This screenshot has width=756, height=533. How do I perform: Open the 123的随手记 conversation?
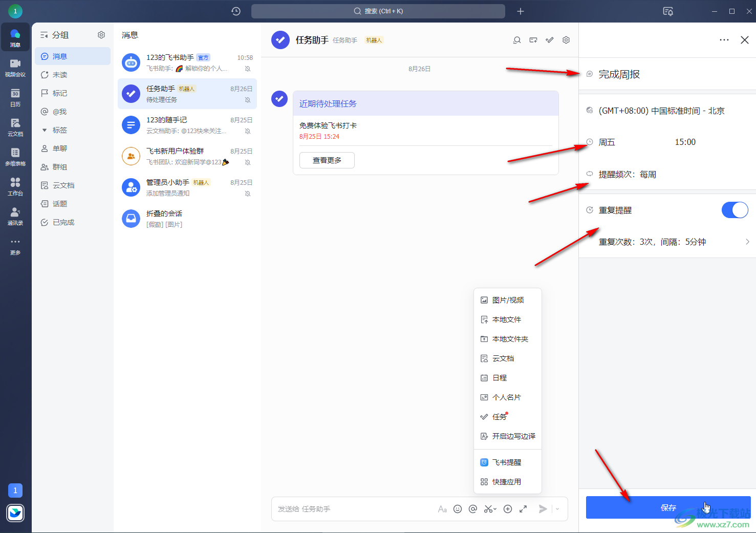[x=187, y=125]
